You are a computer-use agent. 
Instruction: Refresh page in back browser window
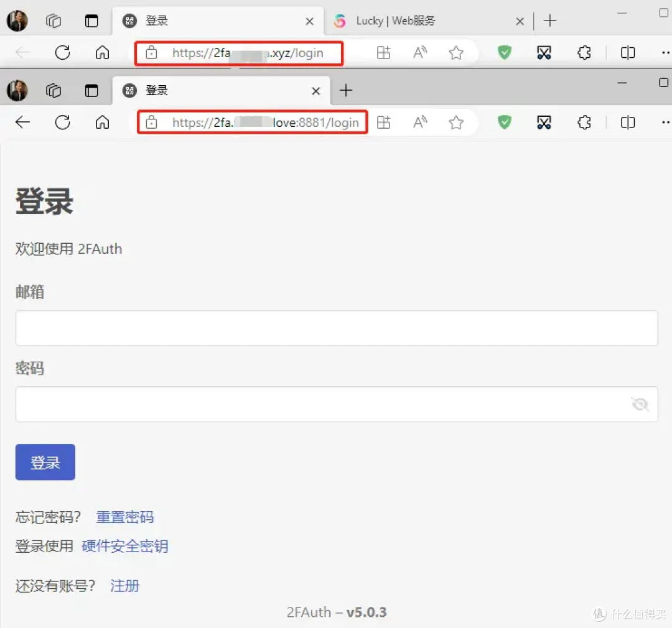point(63,53)
